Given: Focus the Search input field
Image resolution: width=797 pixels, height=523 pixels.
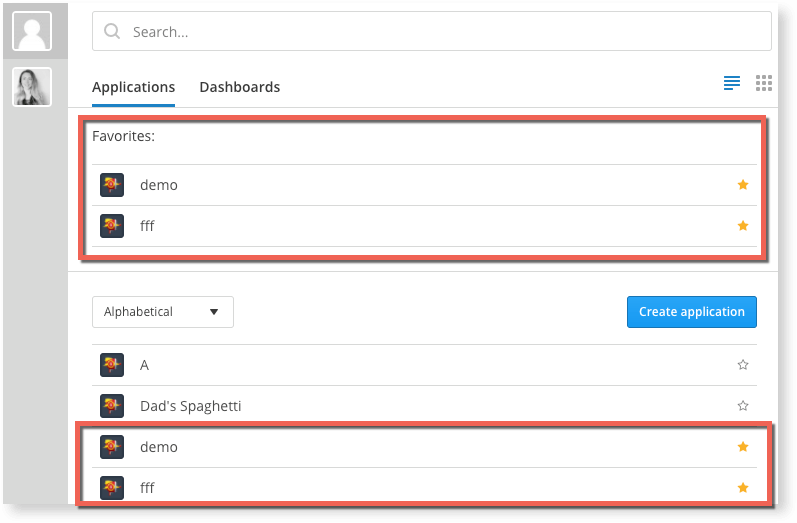Looking at the screenshot, I should pos(440,32).
